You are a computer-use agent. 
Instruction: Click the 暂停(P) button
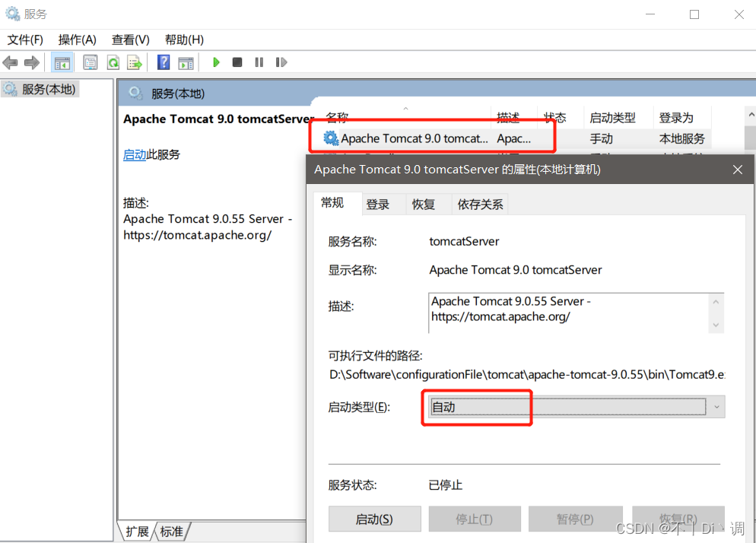[x=575, y=519]
